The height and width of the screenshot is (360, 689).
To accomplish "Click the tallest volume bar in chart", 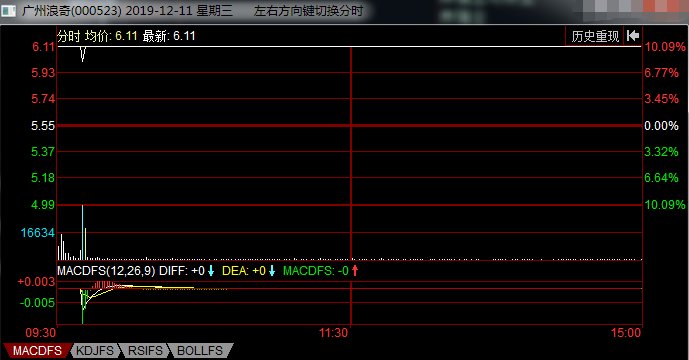I will tap(83, 232).
